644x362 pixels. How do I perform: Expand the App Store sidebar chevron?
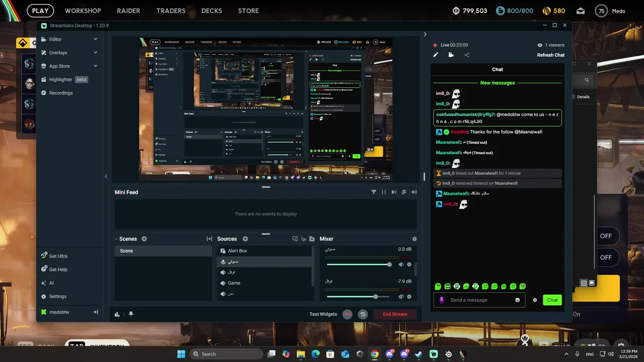coord(96,66)
